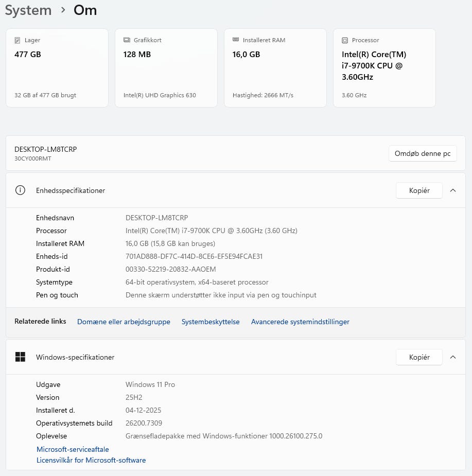Copy Windows specifications with Kopiér button
This screenshot has height=476, width=472.
(419, 357)
